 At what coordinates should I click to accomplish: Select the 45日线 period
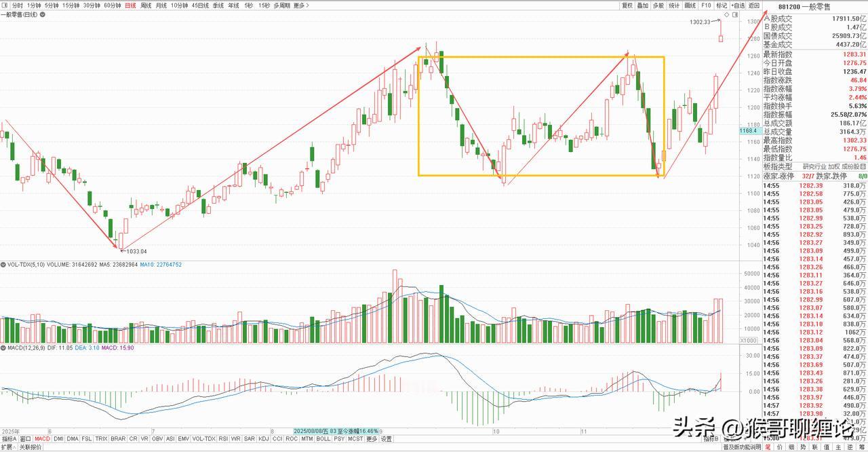[x=200, y=5]
